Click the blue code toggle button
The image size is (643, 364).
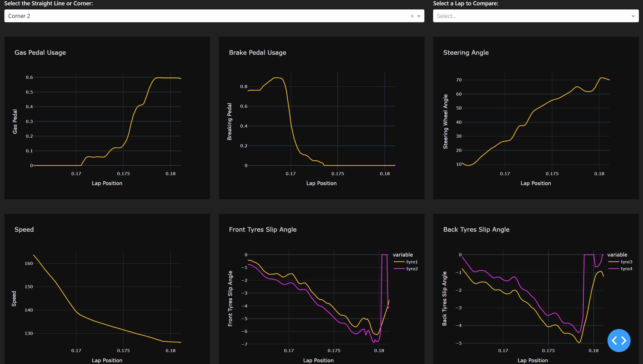pyautogui.click(x=619, y=340)
